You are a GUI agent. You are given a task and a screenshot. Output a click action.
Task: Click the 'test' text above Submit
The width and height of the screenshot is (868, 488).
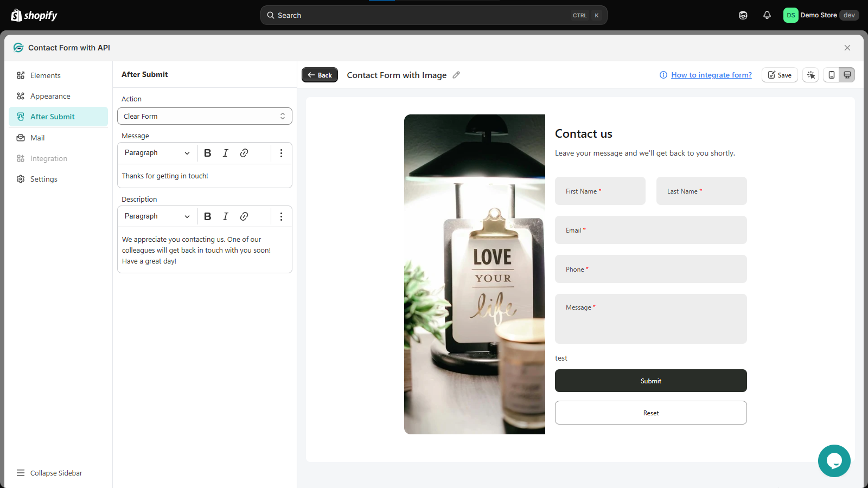pyautogui.click(x=561, y=358)
